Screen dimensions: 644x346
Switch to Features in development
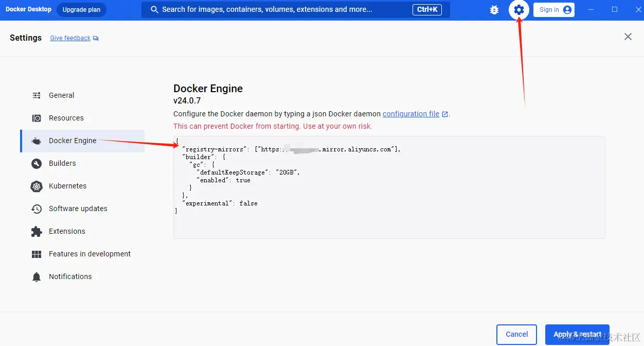point(90,254)
